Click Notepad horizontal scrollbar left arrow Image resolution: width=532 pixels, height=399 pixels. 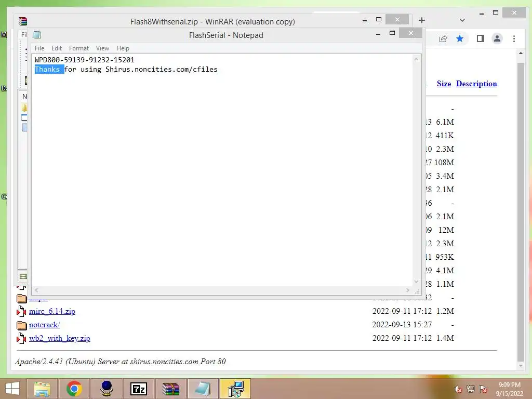[x=36, y=290]
